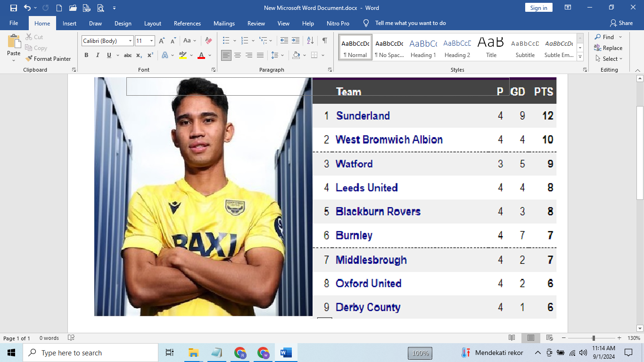Shrink font size with the smaller A icon
644x362 pixels.
[173, 41]
